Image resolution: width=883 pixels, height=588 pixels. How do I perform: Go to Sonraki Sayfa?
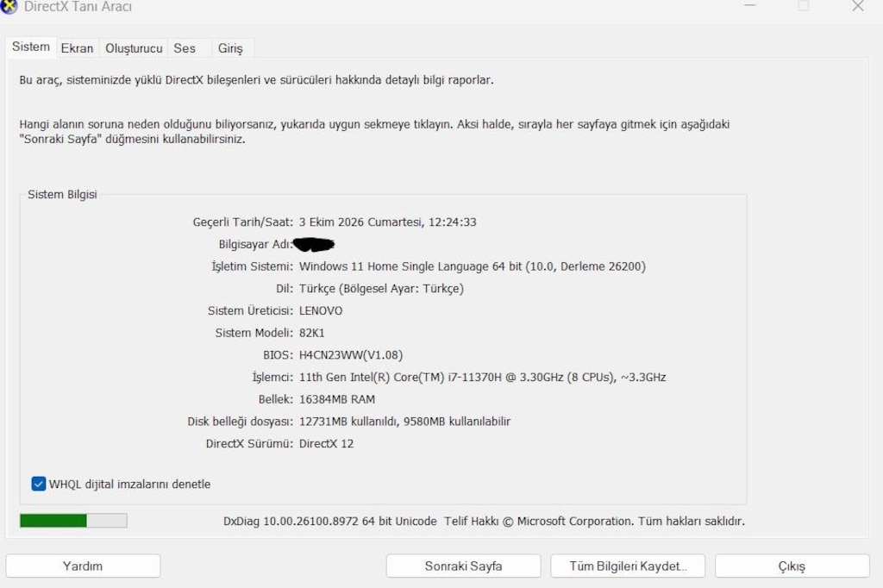463,566
